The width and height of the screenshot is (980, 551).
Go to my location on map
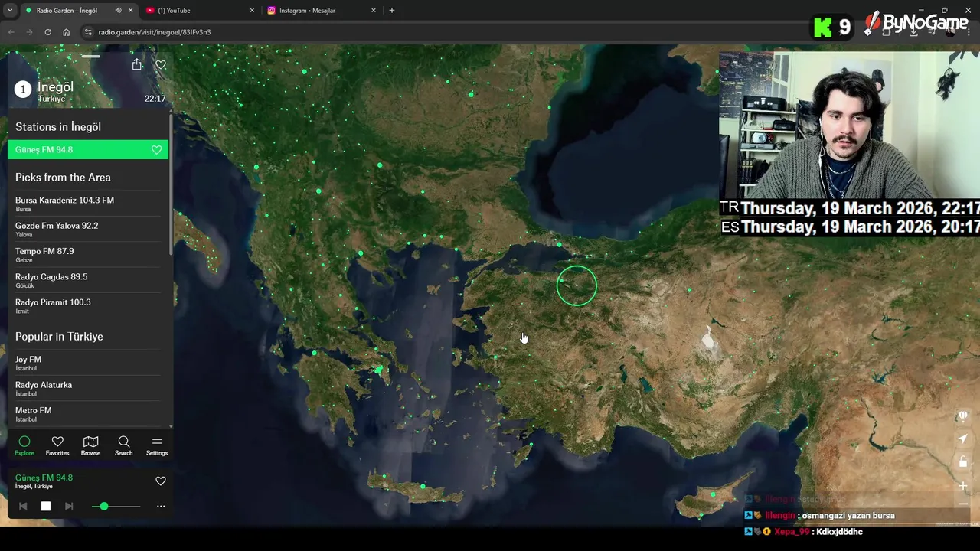[x=963, y=439]
